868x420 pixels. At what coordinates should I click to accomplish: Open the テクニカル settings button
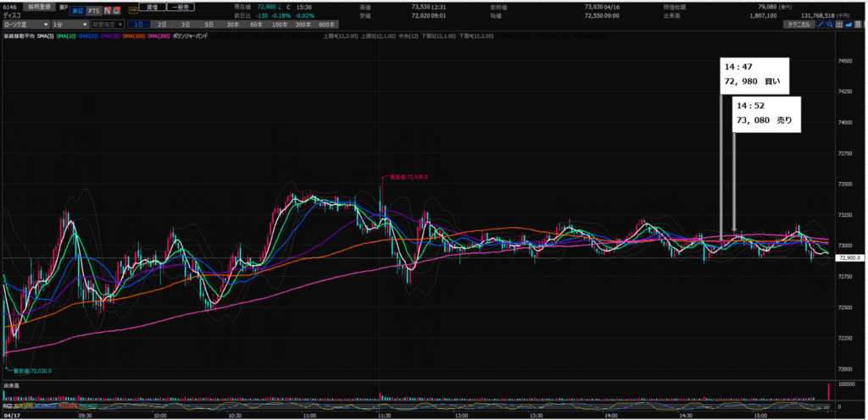[801, 25]
